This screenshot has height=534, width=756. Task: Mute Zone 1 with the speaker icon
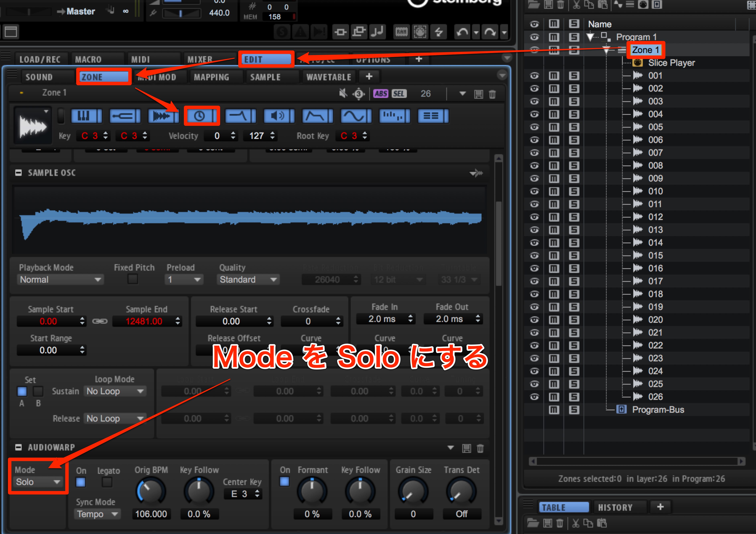click(343, 94)
